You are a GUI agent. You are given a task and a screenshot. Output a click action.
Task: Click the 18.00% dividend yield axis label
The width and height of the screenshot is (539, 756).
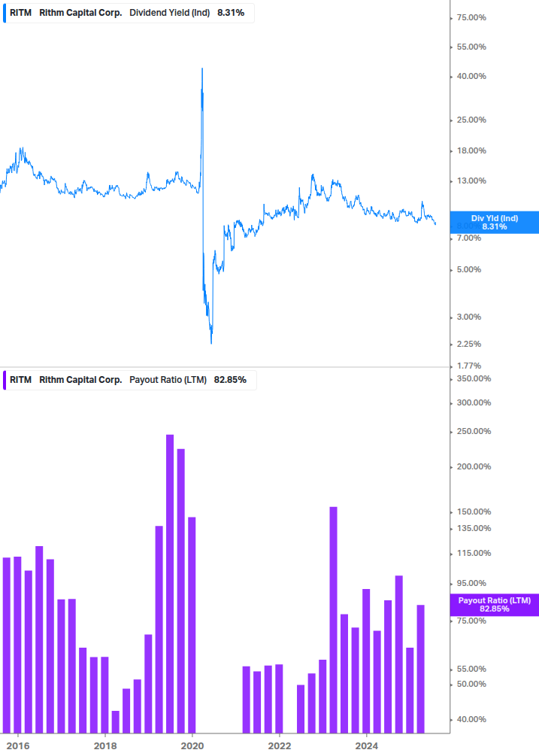pos(471,150)
